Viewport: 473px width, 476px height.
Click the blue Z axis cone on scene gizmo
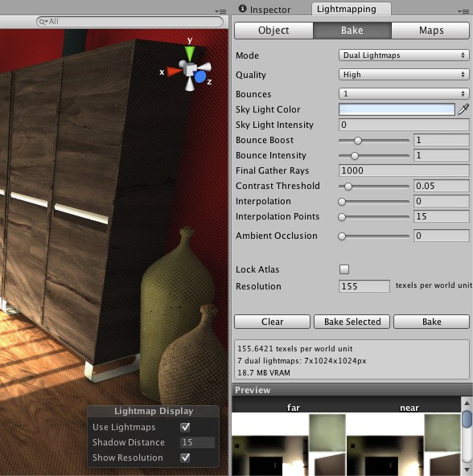coord(199,77)
